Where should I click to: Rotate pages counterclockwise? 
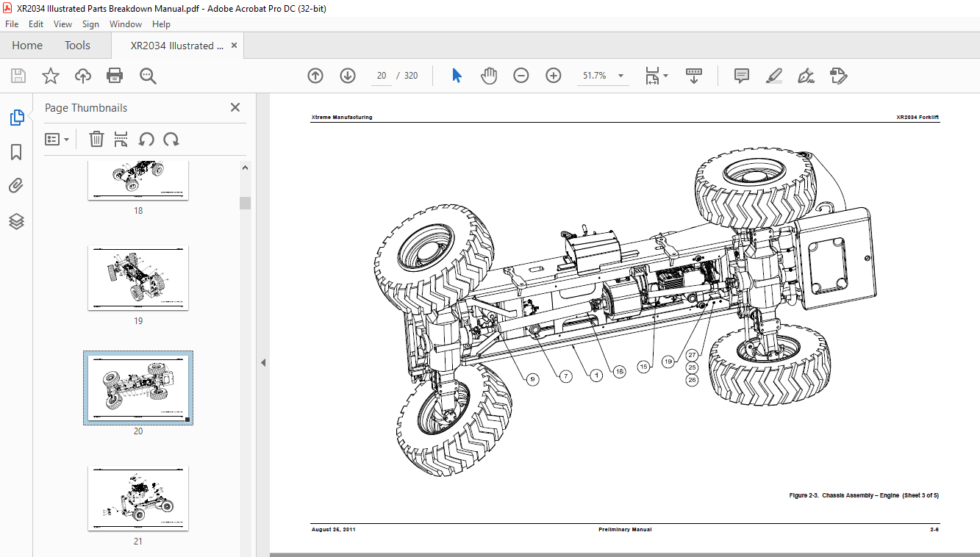tap(146, 139)
